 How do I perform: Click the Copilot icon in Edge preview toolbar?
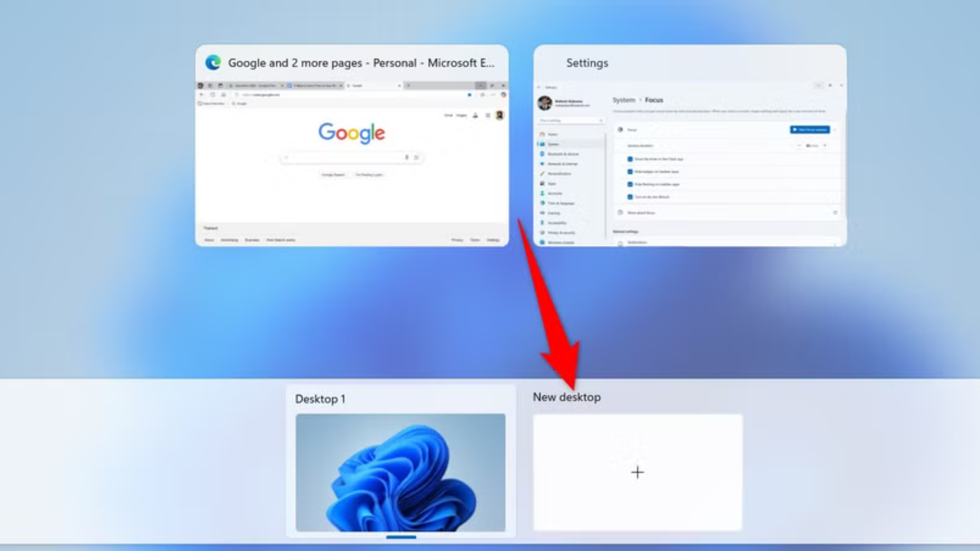(x=503, y=94)
